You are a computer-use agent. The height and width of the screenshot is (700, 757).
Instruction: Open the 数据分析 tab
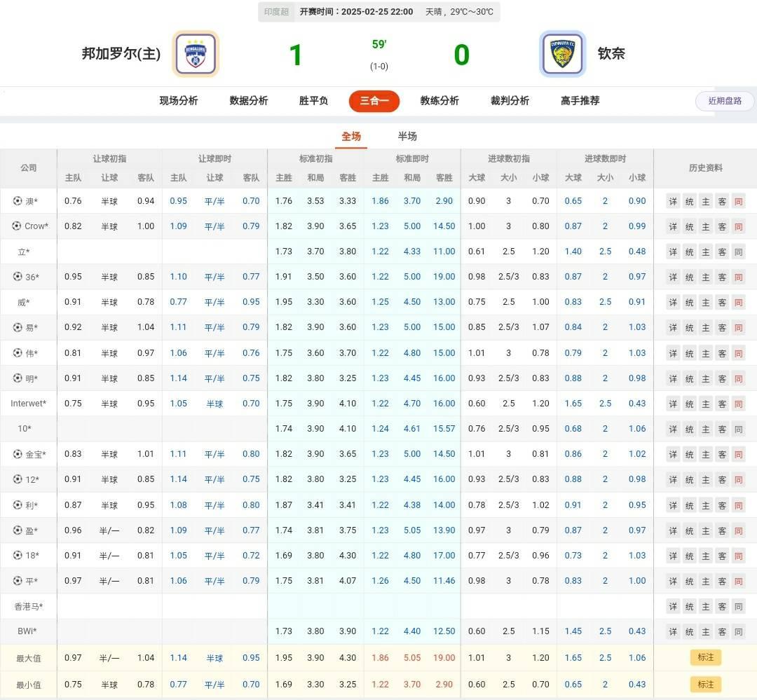249,100
